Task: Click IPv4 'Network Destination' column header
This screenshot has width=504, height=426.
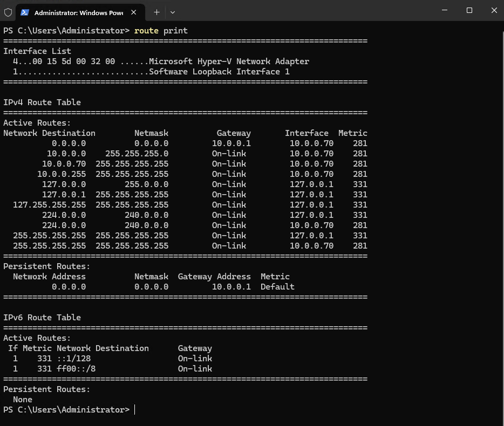Action: (49, 133)
